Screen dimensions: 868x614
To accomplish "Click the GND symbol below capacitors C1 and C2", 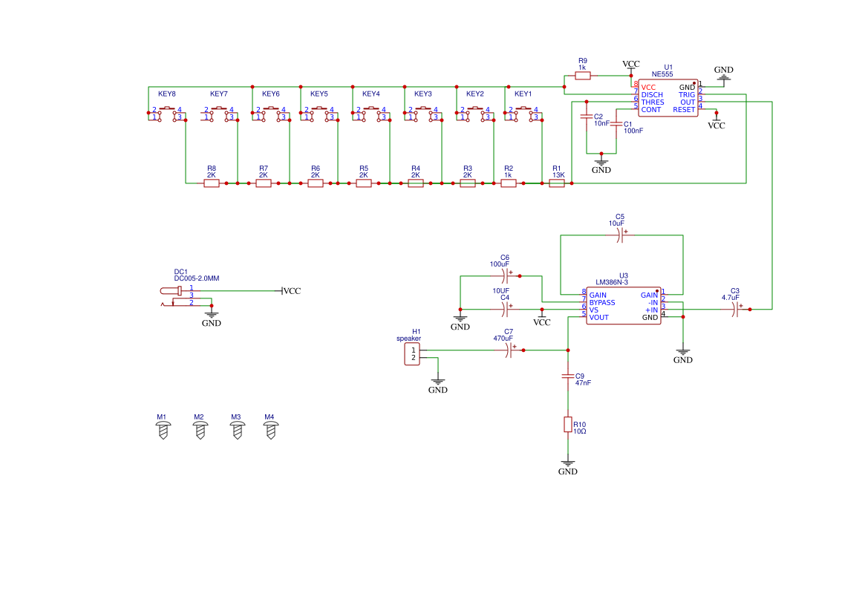I will [x=601, y=165].
